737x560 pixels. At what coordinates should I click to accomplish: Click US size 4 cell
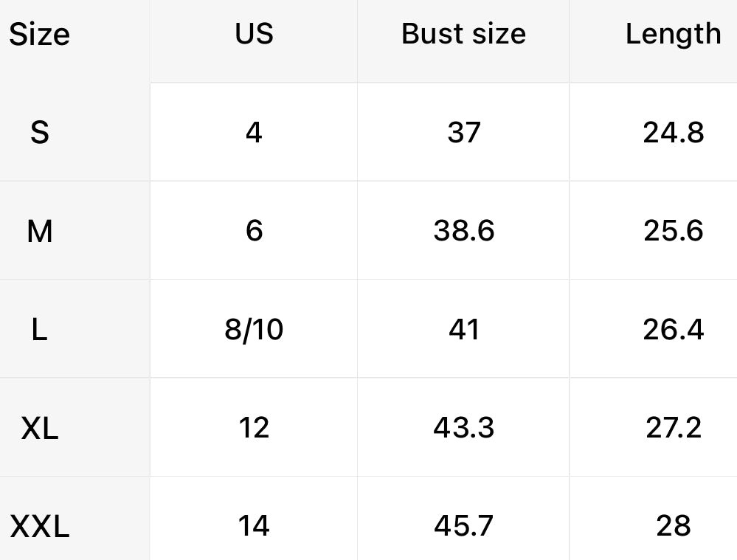tap(254, 133)
